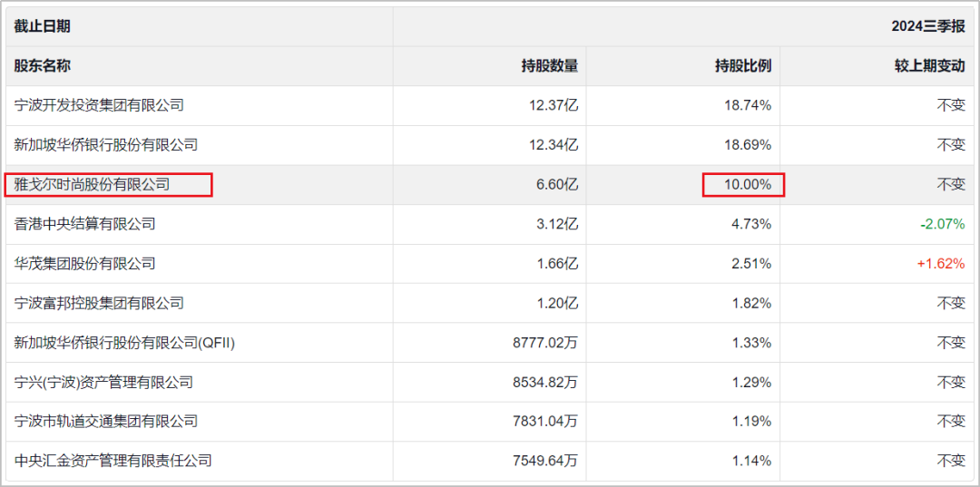Click the 股东名称 column header

42,65
